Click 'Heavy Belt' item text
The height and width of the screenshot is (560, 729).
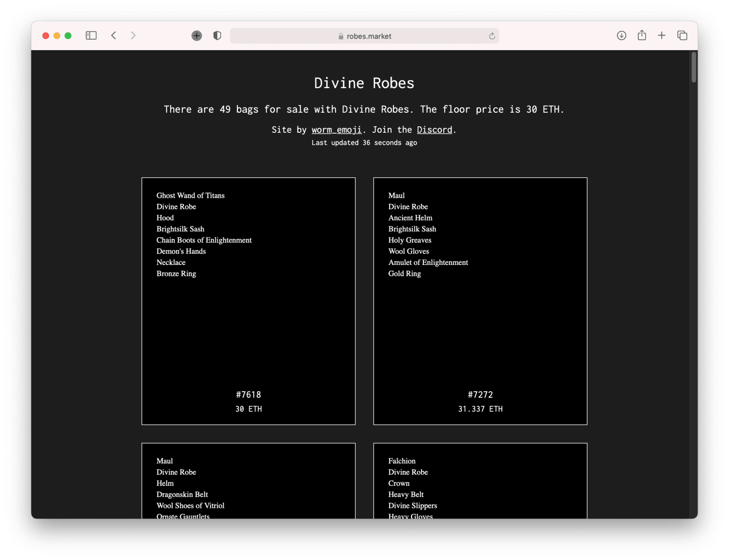(406, 494)
